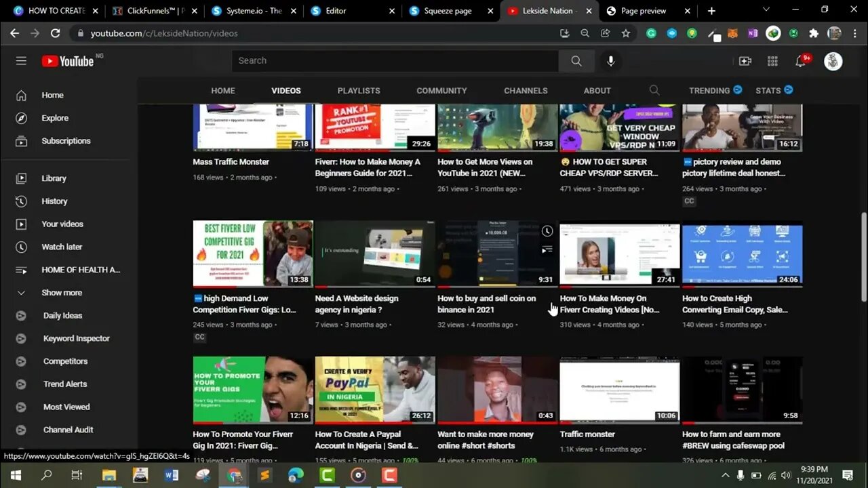
Task: Open the YouTube guide hamburger menu
Action: click(21, 61)
